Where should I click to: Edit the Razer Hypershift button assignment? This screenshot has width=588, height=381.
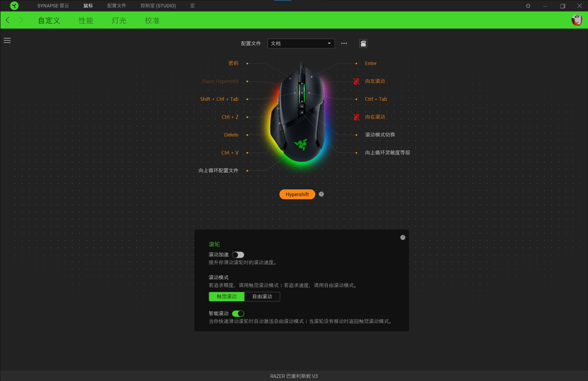tap(220, 81)
